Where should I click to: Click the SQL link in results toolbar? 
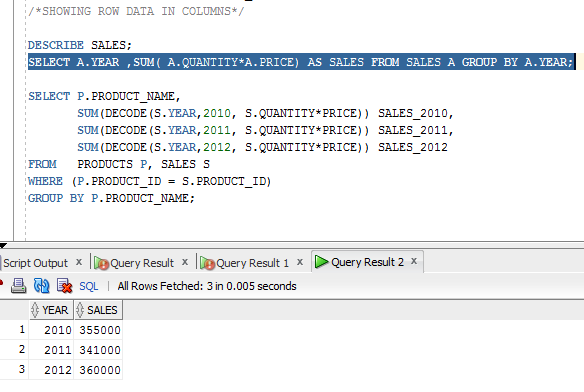89,286
